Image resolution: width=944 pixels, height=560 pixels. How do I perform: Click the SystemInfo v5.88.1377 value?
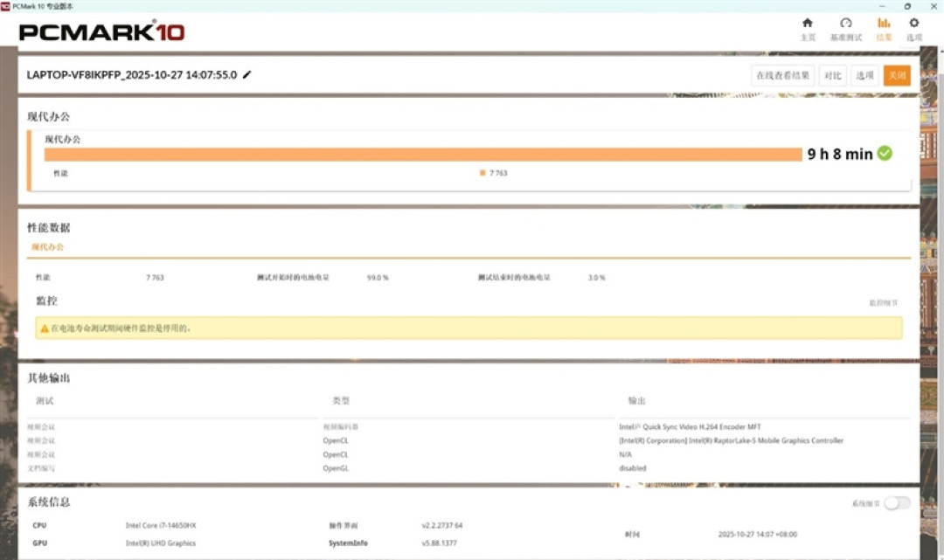click(x=439, y=543)
